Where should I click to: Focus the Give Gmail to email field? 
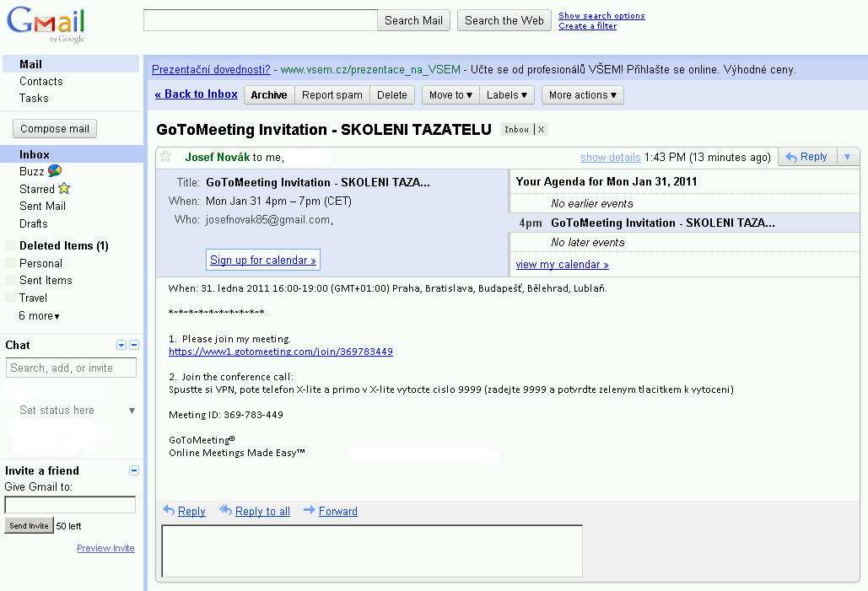(x=70, y=505)
